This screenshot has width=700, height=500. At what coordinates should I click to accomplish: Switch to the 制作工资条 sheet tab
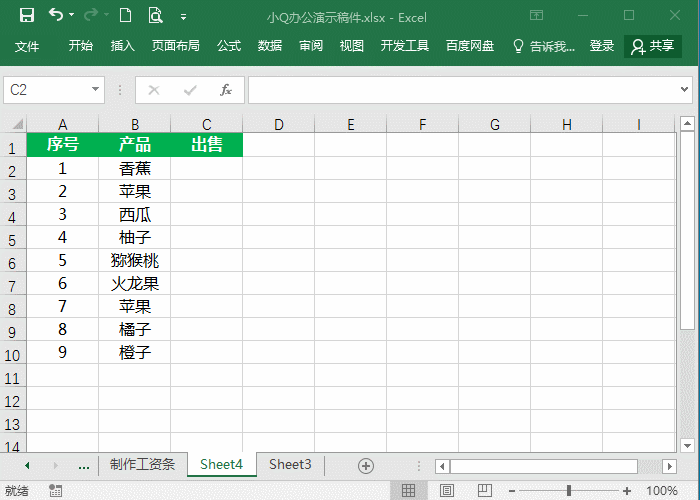[x=142, y=464]
